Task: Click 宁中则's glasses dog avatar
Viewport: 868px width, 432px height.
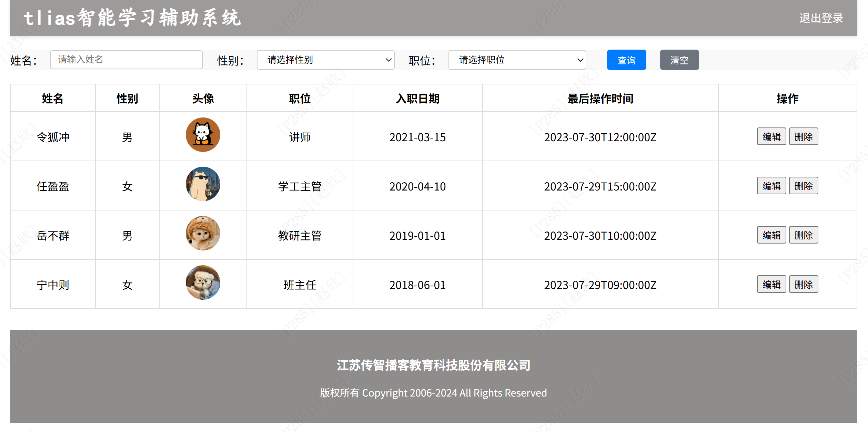Action: [x=203, y=282]
